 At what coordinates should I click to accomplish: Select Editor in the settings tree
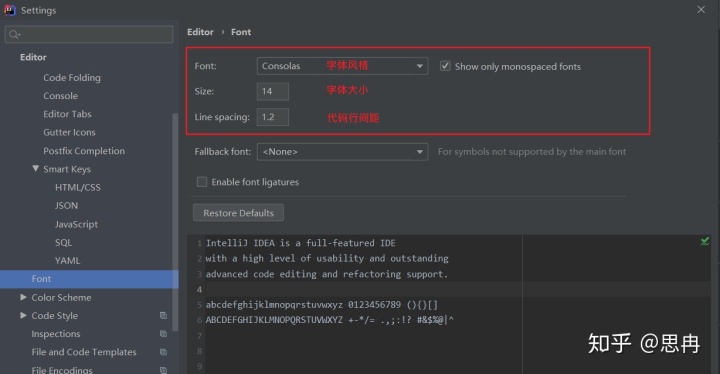(x=33, y=57)
